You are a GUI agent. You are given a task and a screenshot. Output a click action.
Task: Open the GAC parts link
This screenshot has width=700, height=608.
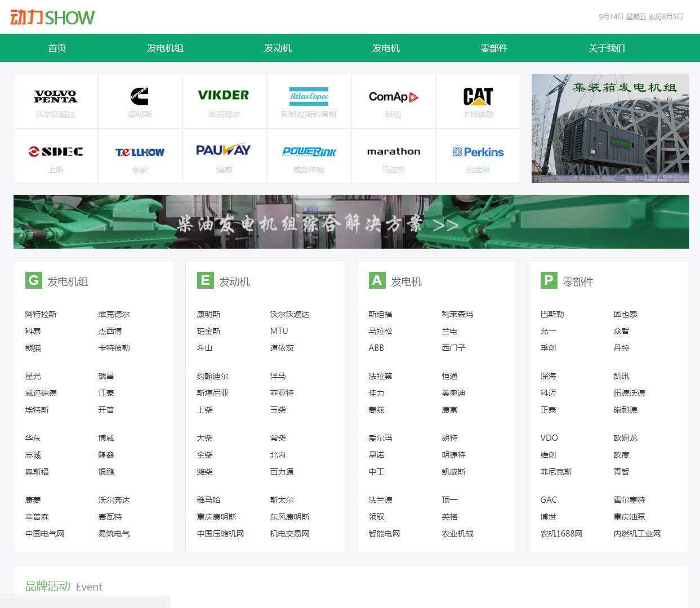point(549,500)
